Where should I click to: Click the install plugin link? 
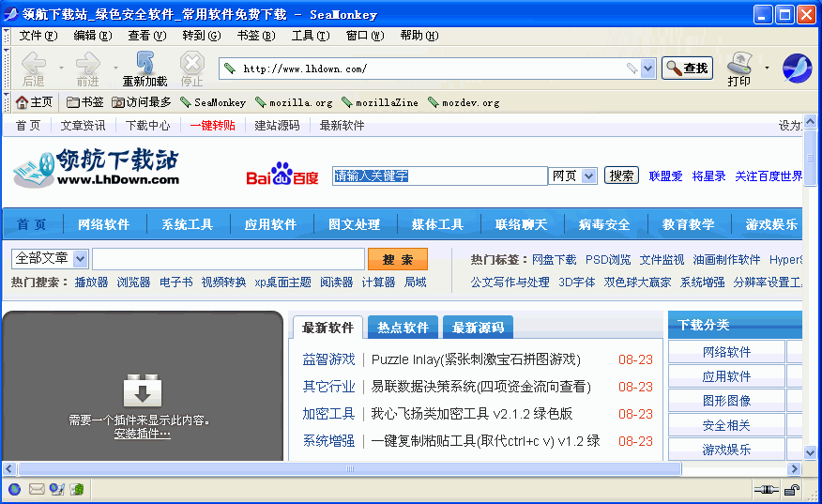[x=142, y=434]
